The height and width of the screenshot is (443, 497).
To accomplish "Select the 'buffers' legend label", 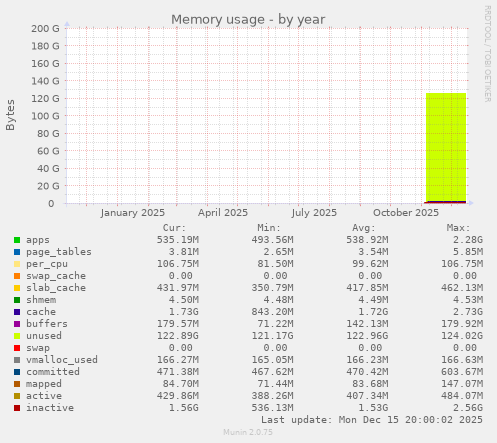I will tap(47, 324).
